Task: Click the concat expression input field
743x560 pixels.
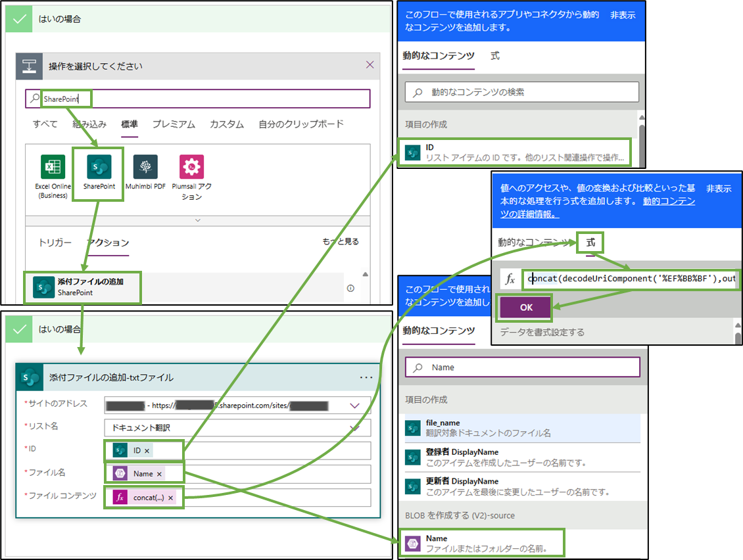Action: (630, 279)
